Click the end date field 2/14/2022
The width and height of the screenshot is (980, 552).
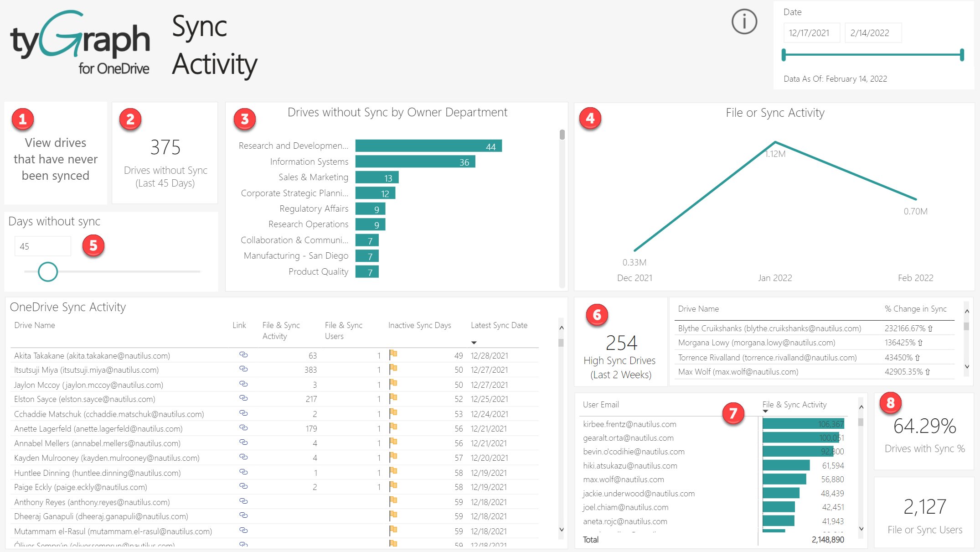coord(872,33)
